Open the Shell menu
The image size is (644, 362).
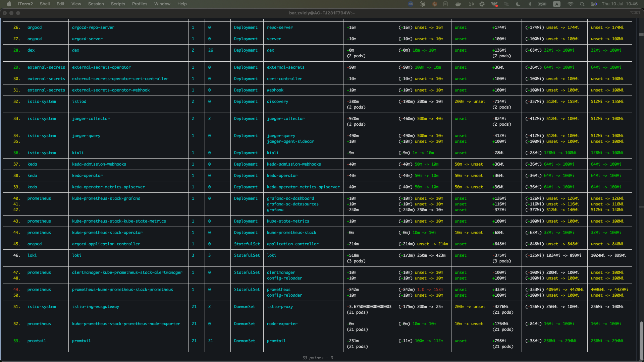(45, 4)
